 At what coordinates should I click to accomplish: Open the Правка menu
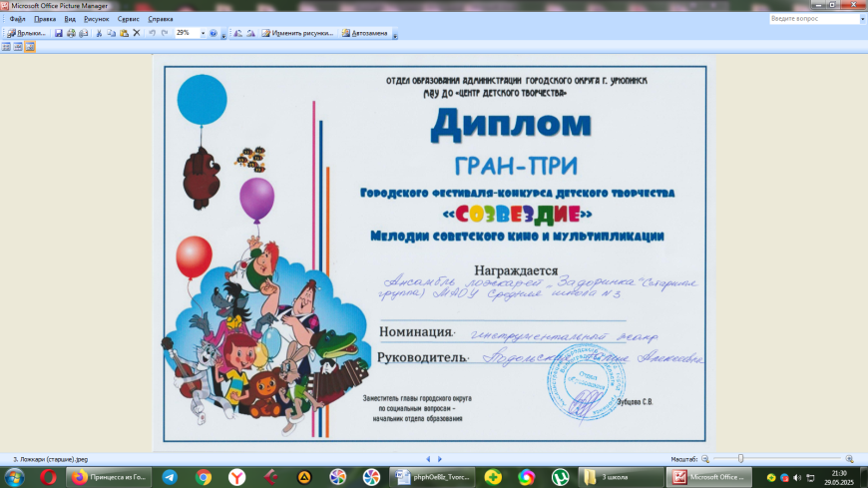click(45, 19)
